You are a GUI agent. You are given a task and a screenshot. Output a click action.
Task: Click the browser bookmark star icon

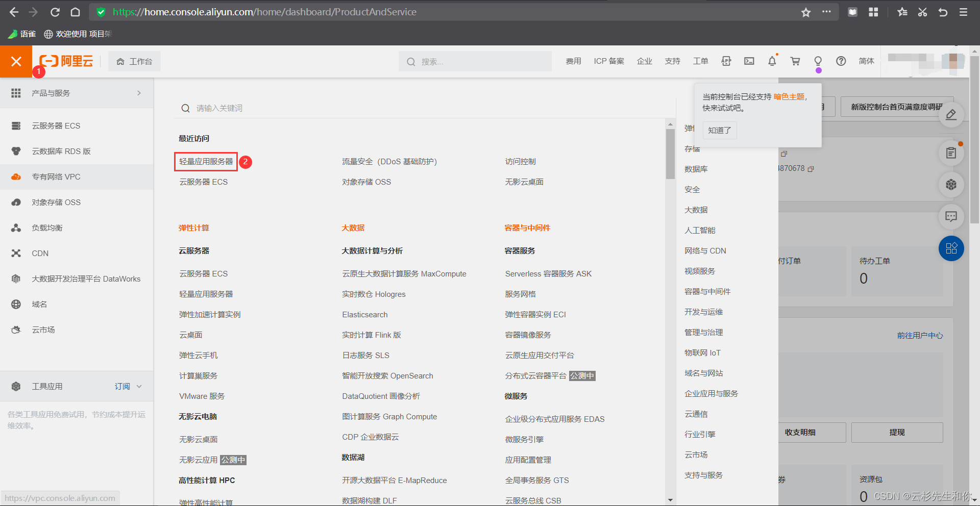(x=806, y=12)
